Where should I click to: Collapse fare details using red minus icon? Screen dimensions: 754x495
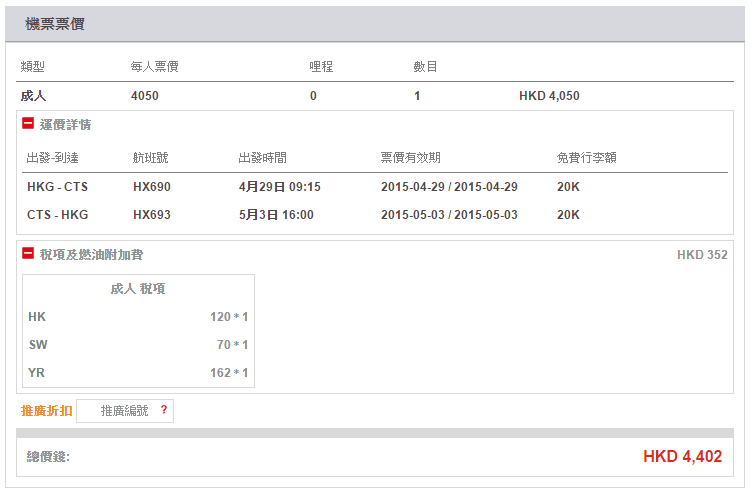(28, 124)
